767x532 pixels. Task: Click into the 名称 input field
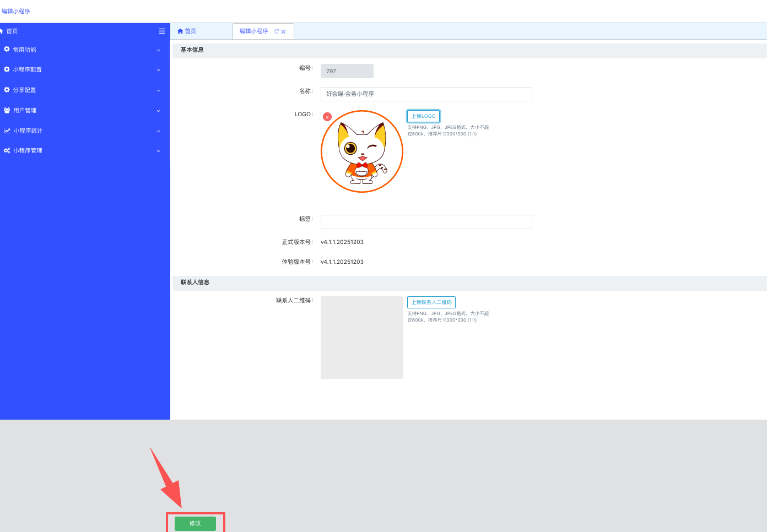point(426,94)
